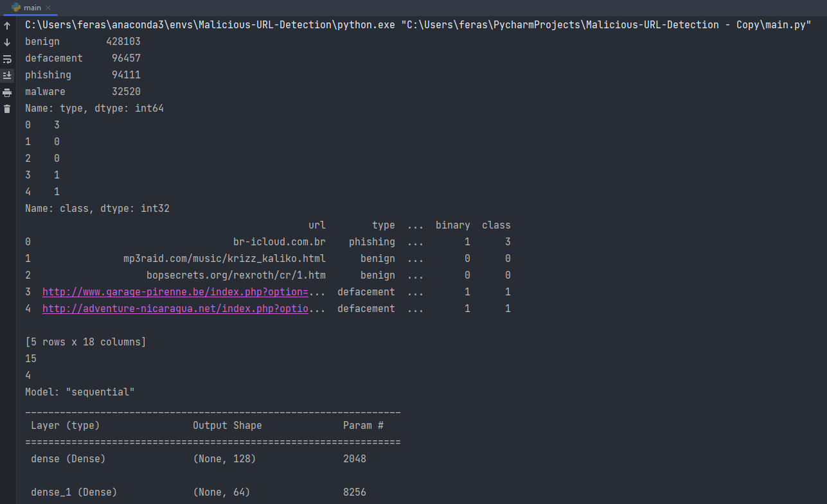Click the Down the Stack Trace arrow
The width and height of the screenshot is (827, 504).
coord(7,42)
